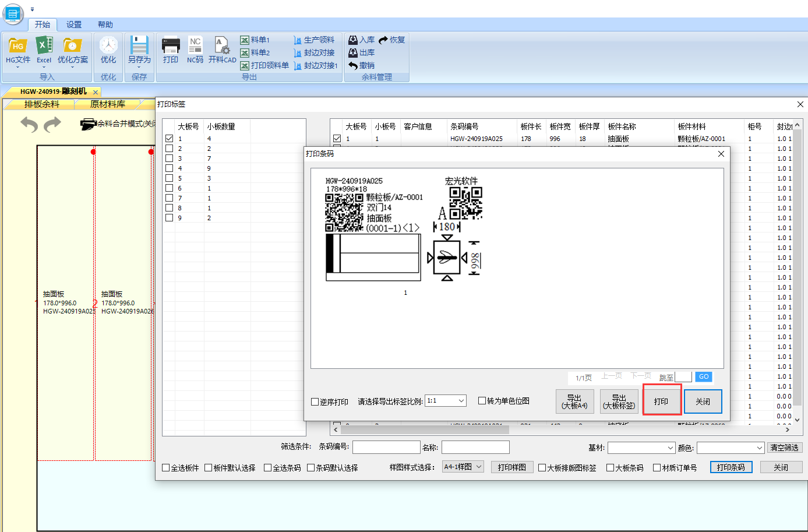Image resolution: width=808 pixels, height=532 pixels.
Task: Close the HGW-240919 document tab
Action: [96, 92]
